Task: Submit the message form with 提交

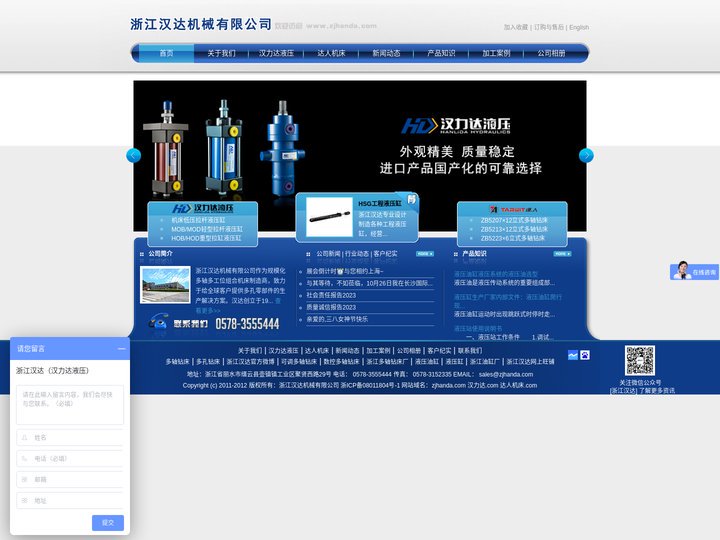Action: 107,523
